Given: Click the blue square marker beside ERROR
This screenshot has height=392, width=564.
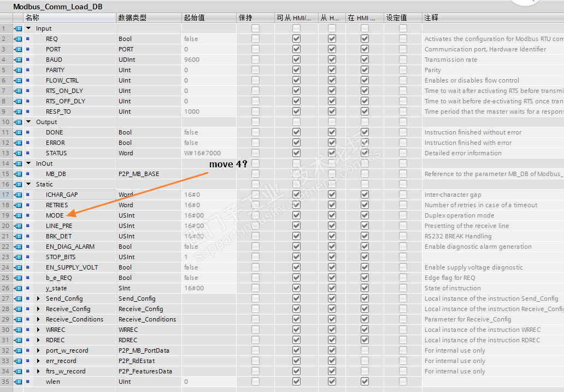Looking at the screenshot, I should pos(28,143).
